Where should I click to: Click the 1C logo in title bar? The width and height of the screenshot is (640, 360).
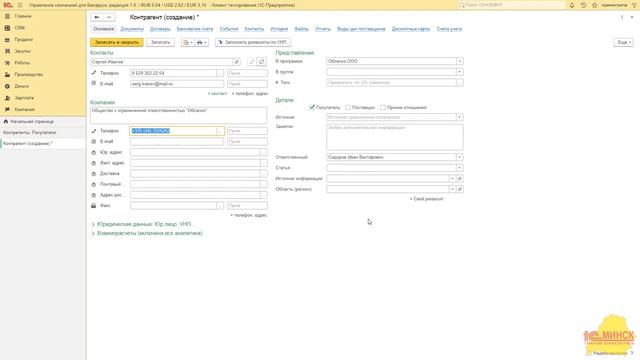(7, 5)
